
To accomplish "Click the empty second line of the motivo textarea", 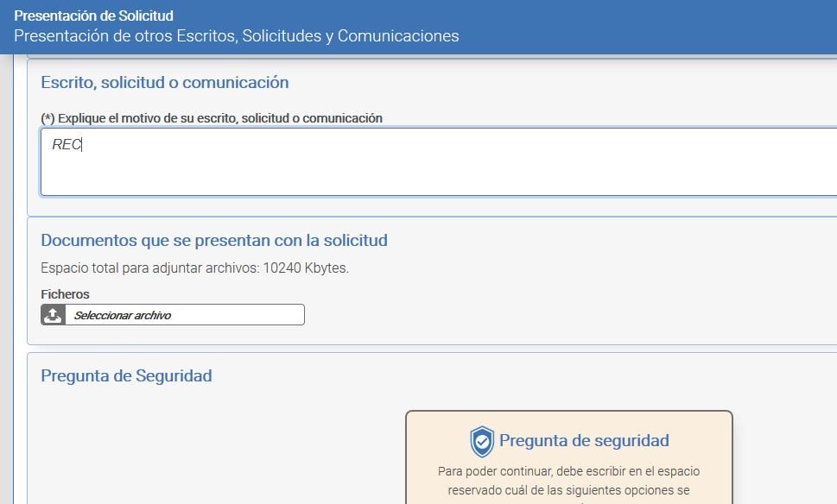I will [346, 177].
